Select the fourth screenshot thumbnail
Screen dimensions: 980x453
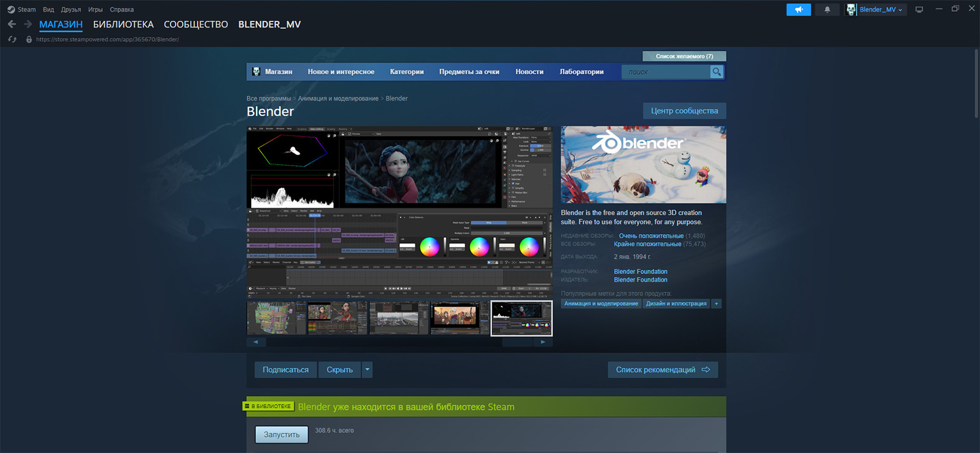point(460,318)
